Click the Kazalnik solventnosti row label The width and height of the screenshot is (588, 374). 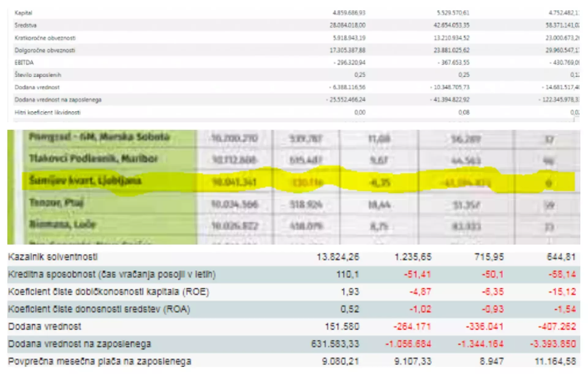pyautogui.click(x=53, y=257)
